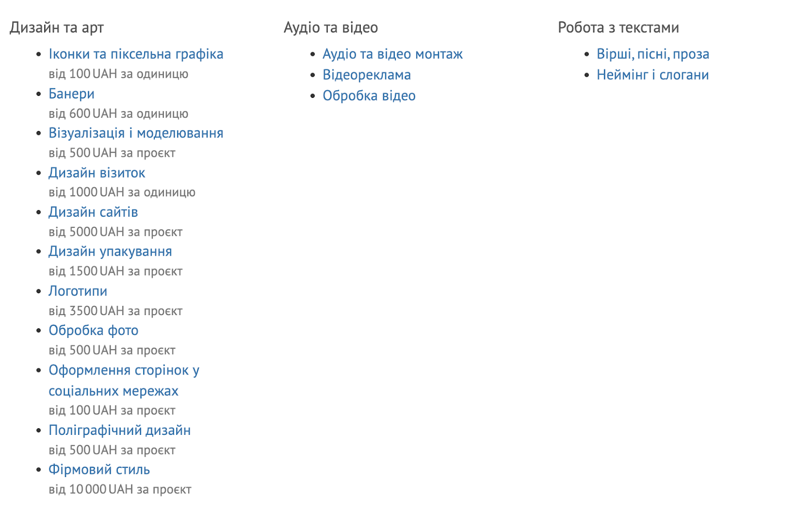Click the Дизайн та арт heading
This screenshot has width=812, height=512.
[x=57, y=27]
